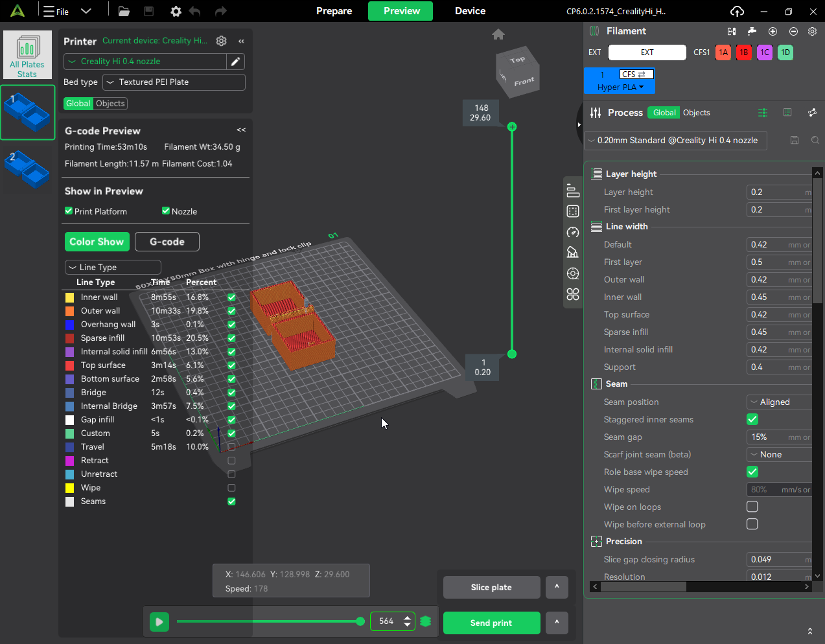This screenshot has height=644, width=825.
Task: Open Seam position Aligned dropdown
Action: coord(780,402)
